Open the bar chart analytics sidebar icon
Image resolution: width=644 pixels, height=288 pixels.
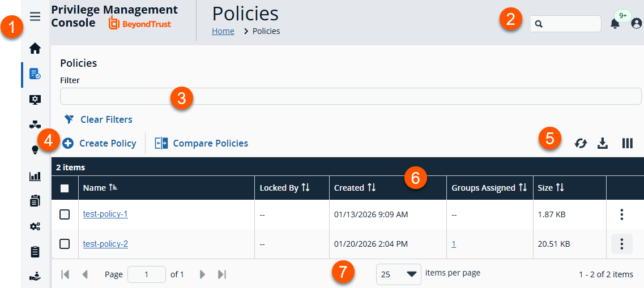tap(35, 176)
